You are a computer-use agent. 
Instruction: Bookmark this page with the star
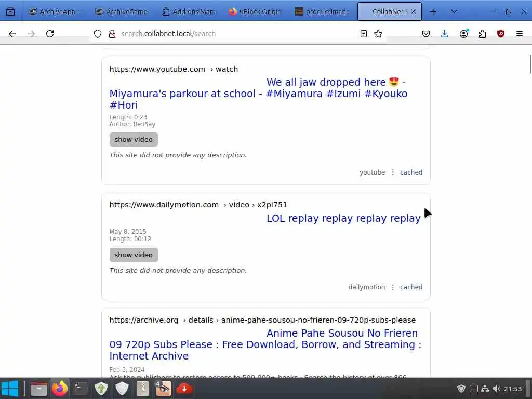(378, 34)
